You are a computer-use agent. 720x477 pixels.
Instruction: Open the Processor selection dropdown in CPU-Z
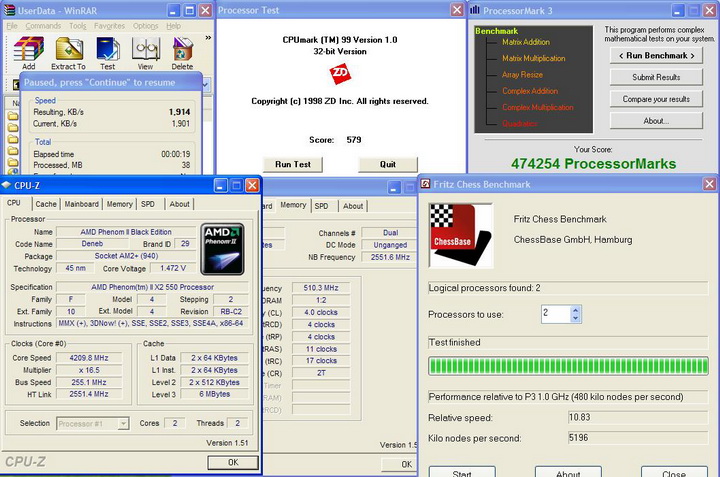click(x=123, y=423)
